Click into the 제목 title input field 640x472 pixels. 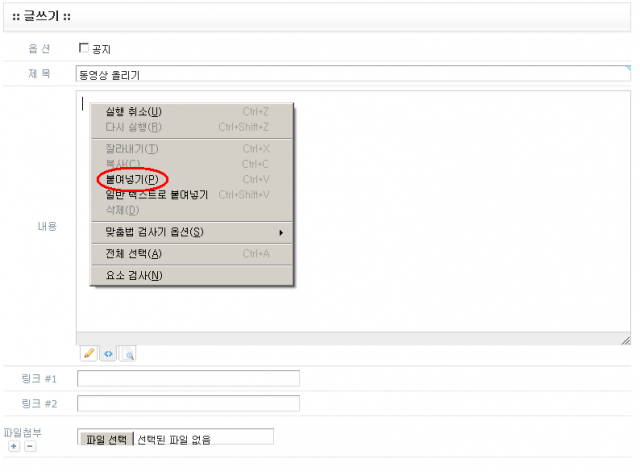click(x=350, y=73)
